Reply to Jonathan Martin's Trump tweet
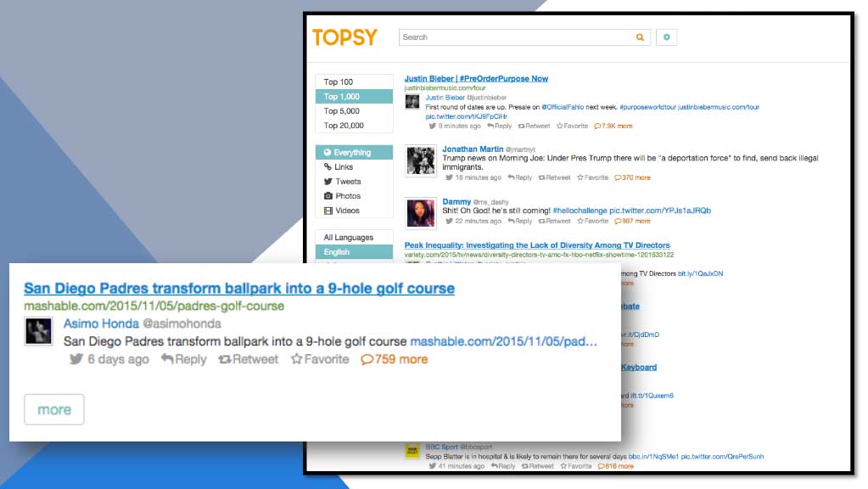 [x=520, y=177]
